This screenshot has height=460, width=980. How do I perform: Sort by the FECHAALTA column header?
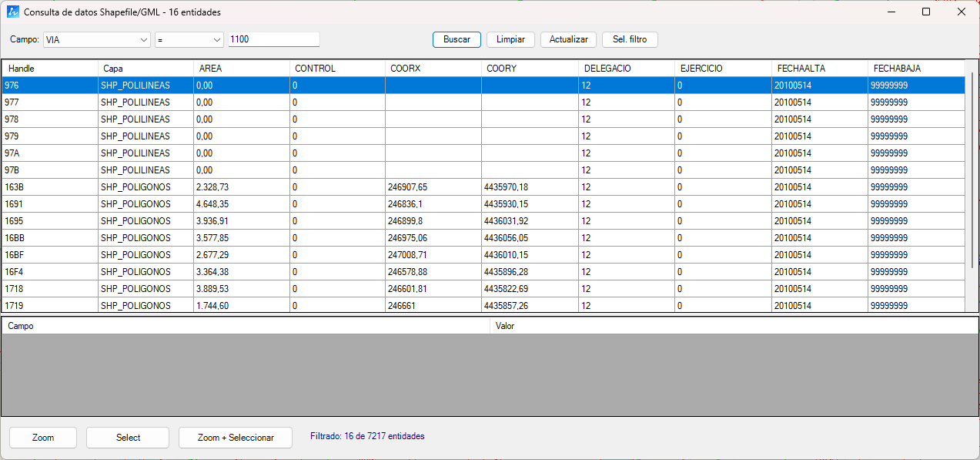816,68
